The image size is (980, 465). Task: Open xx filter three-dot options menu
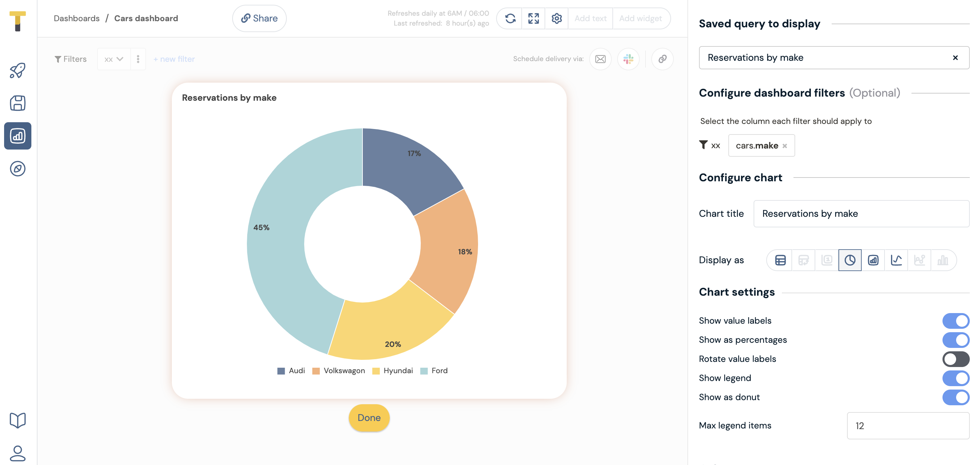pyautogui.click(x=138, y=59)
